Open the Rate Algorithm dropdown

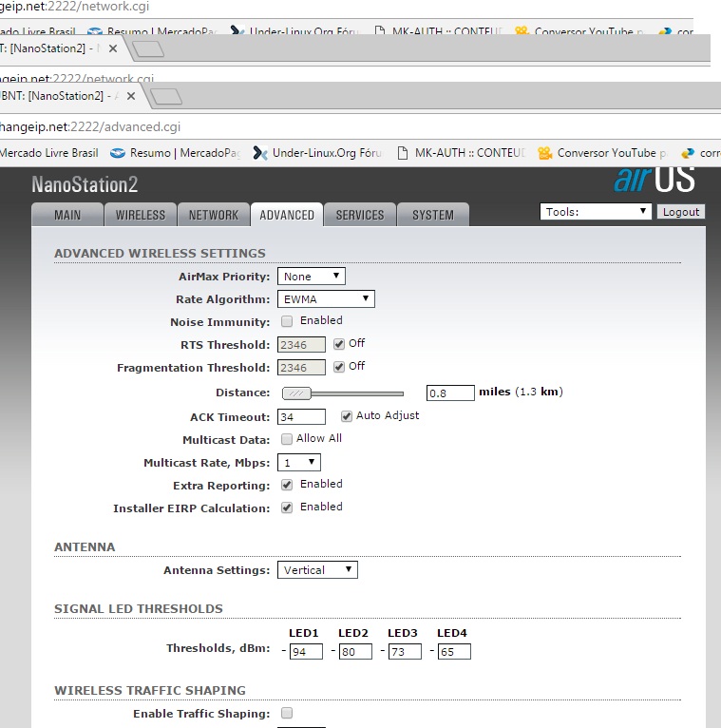(x=326, y=299)
